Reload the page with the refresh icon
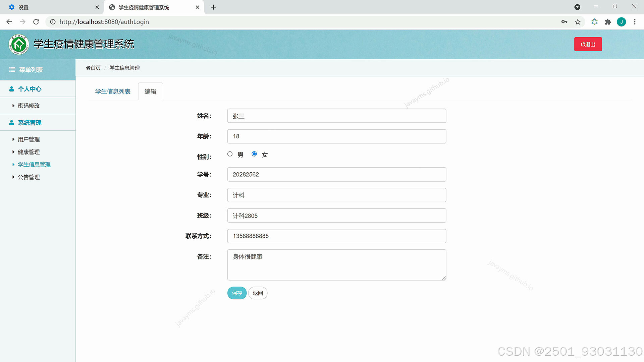Image resolution: width=644 pixels, height=362 pixels. pos(36,22)
